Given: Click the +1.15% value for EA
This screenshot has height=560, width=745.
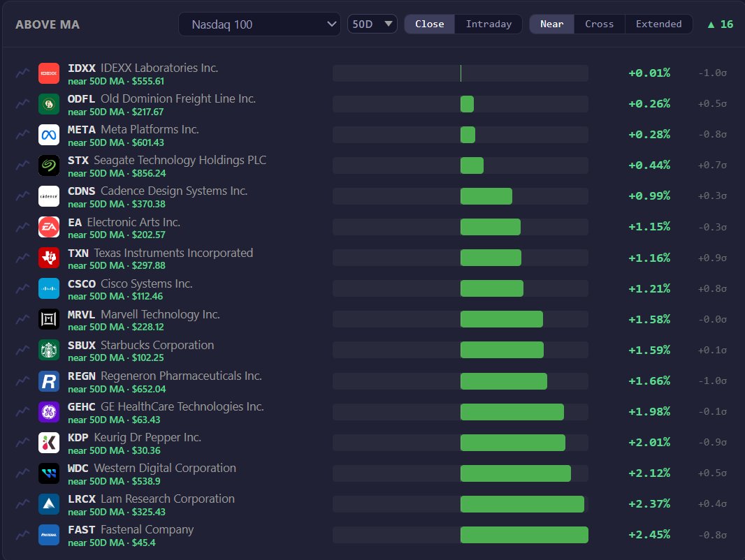Looking at the screenshot, I should [x=649, y=227].
